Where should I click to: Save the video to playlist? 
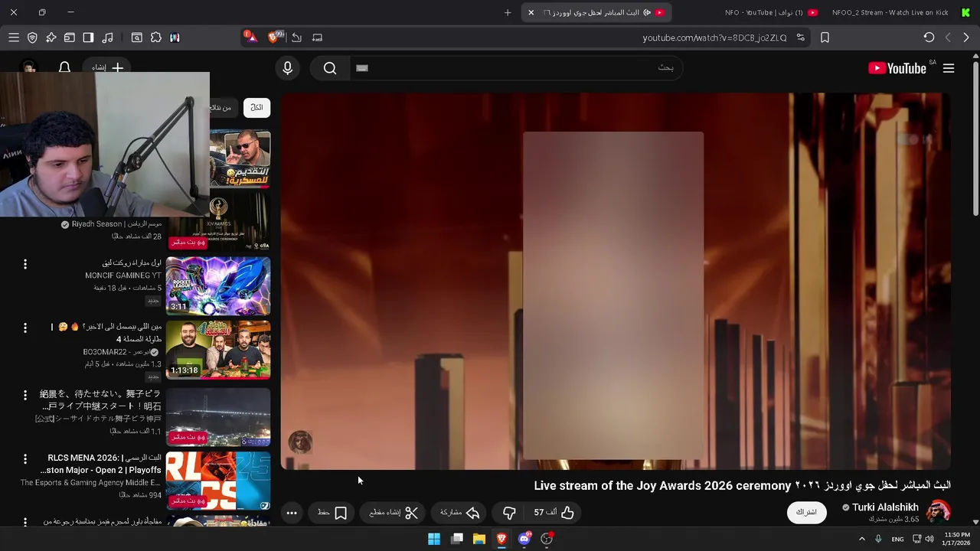(x=332, y=513)
